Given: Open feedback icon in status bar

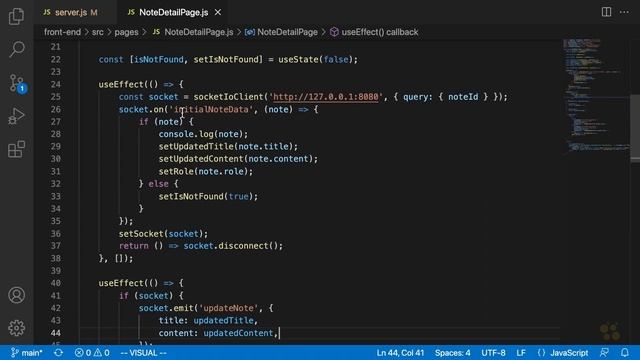Looking at the screenshot, I should coord(604,353).
